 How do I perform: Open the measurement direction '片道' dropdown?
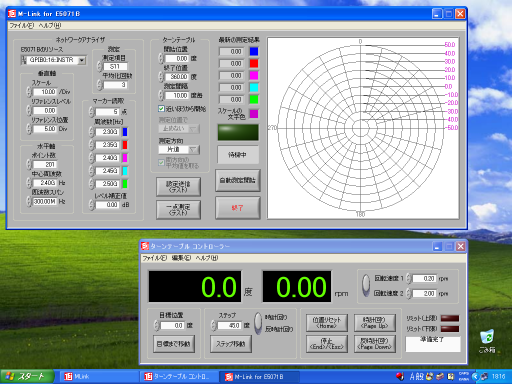point(193,149)
